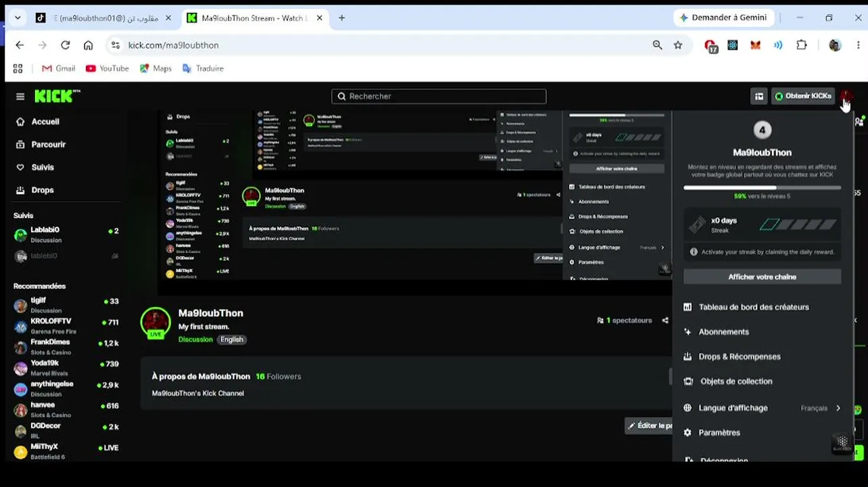
Task: Bookmark this page with the star icon
Action: click(x=678, y=45)
